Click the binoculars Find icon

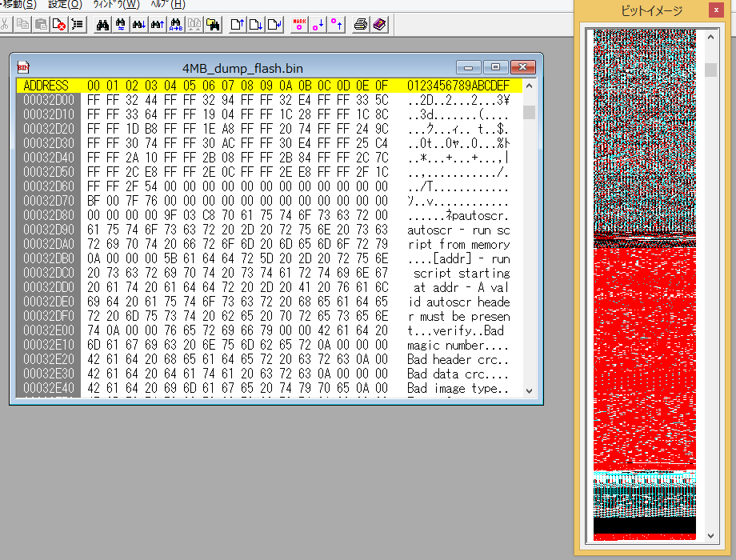coord(102,25)
